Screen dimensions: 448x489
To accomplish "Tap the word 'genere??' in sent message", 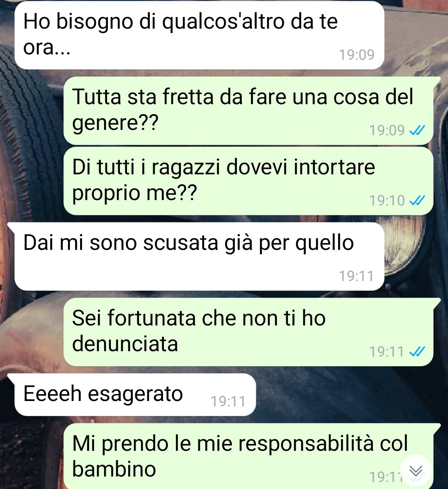I will pos(115,123).
